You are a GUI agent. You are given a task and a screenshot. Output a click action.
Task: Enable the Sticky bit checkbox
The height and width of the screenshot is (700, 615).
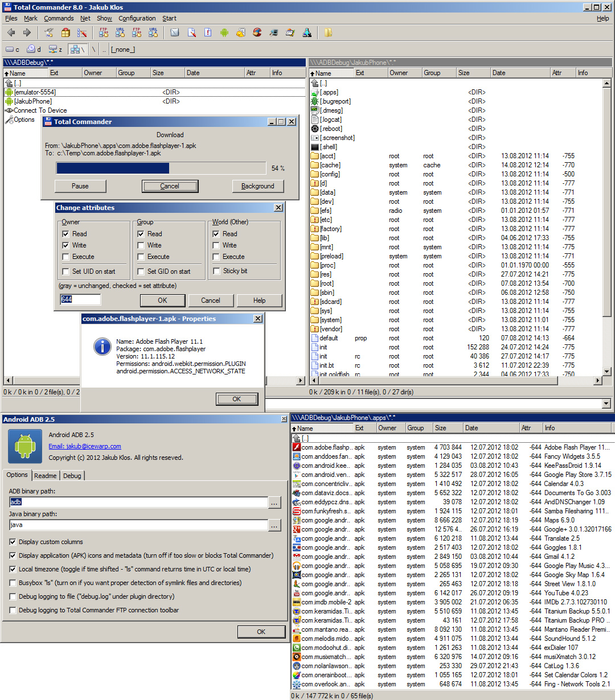click(216, 271)
